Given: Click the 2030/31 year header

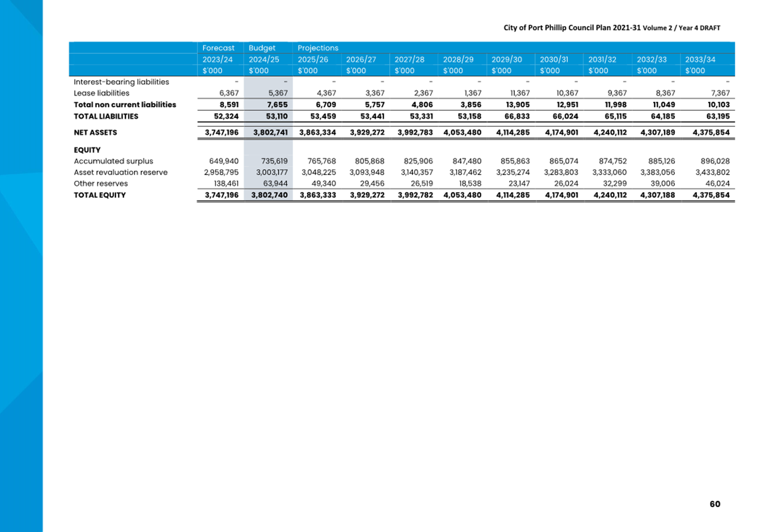Looking at the screenshot, I should (554, 59).
